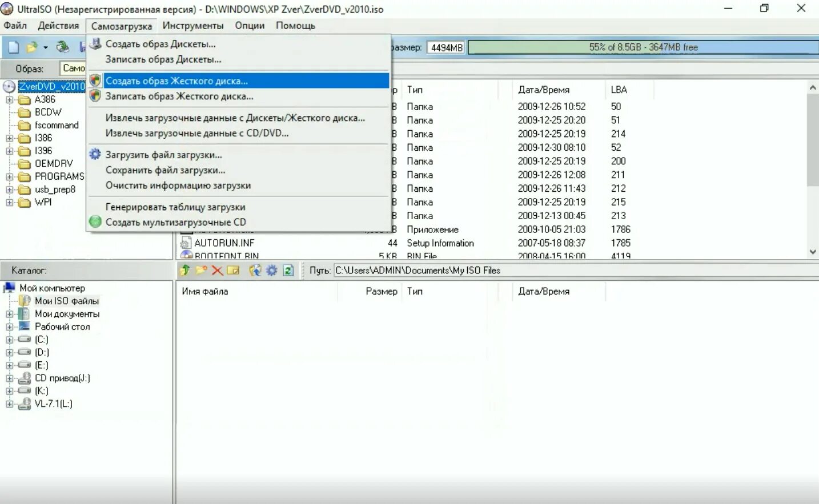Open the Действия menu
The image size is (819, 504).
coord(58,26)
